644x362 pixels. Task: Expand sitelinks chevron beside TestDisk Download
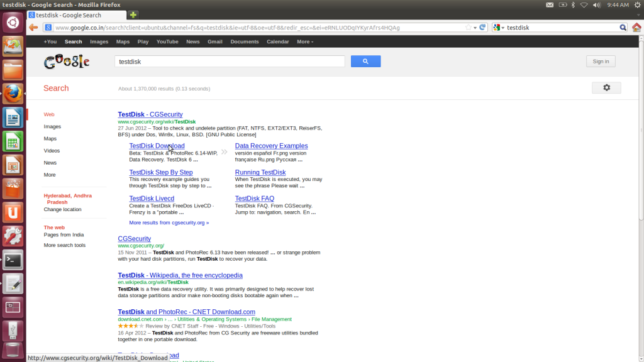pyautogui.click(x=225, y=152)
